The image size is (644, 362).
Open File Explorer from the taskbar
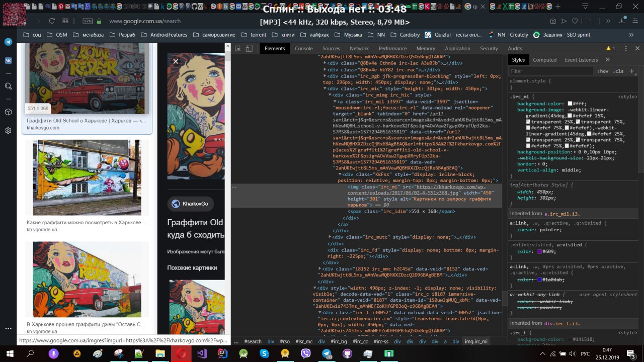[160, 353]
